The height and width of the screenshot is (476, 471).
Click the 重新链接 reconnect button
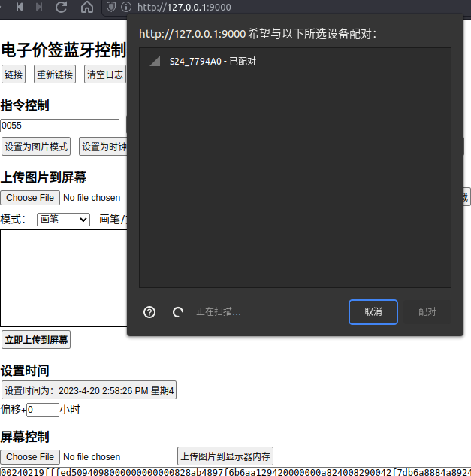[55, 74]
